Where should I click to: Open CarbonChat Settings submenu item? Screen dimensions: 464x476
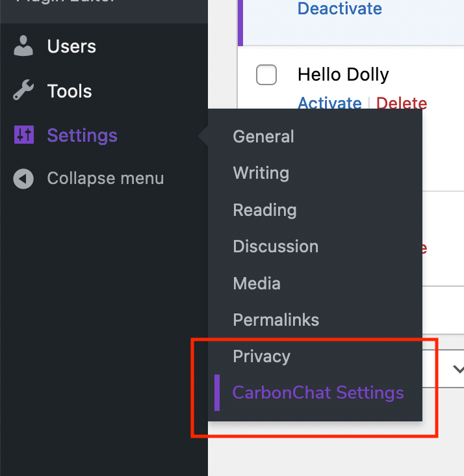coord(318,393)
